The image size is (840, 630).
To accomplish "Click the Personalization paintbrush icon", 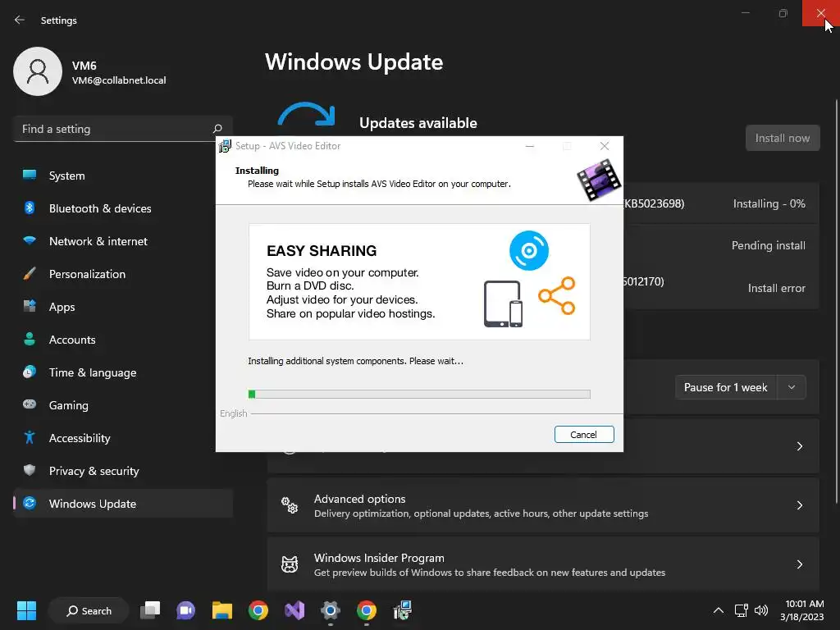I will [30, 274].
